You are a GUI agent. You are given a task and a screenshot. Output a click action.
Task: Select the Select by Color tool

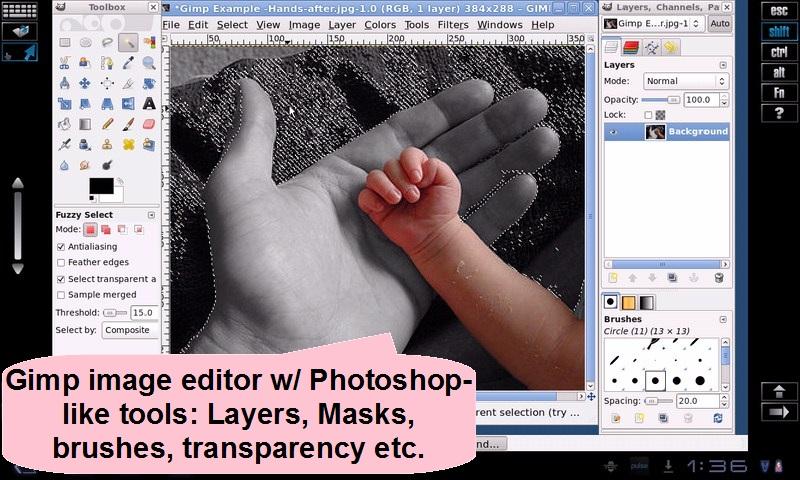tap(149, 42)
